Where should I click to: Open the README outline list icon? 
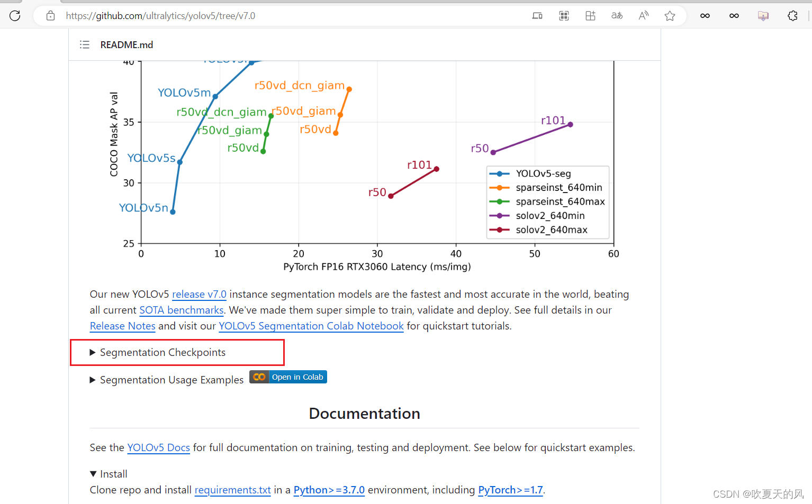(x=85, y=45)
